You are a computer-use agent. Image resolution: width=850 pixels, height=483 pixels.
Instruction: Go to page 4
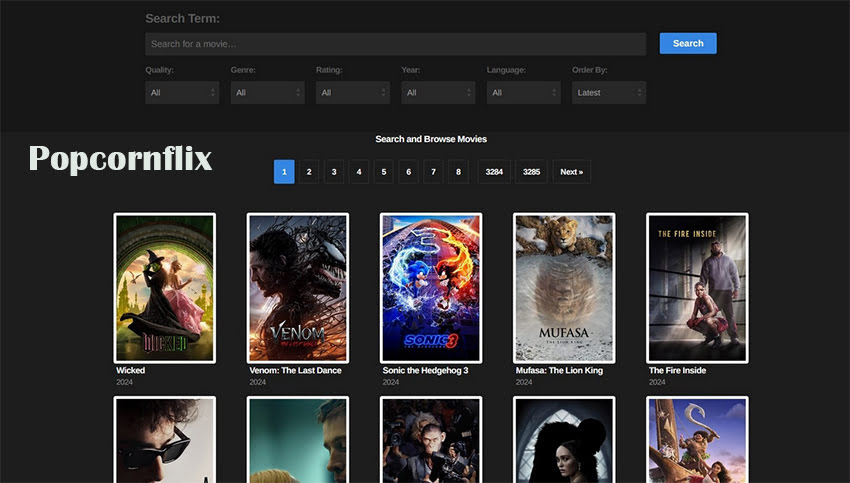click(359, 172)
